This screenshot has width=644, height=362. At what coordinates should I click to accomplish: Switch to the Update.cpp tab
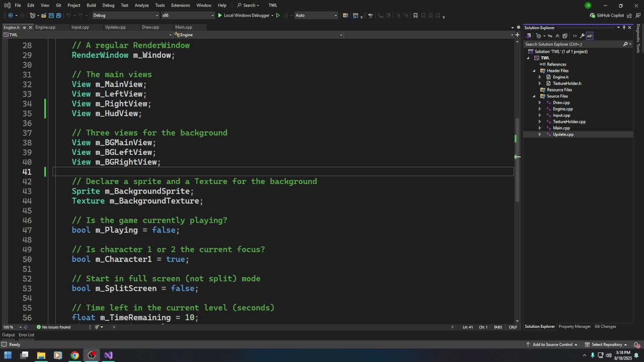[x=115, y=27]
